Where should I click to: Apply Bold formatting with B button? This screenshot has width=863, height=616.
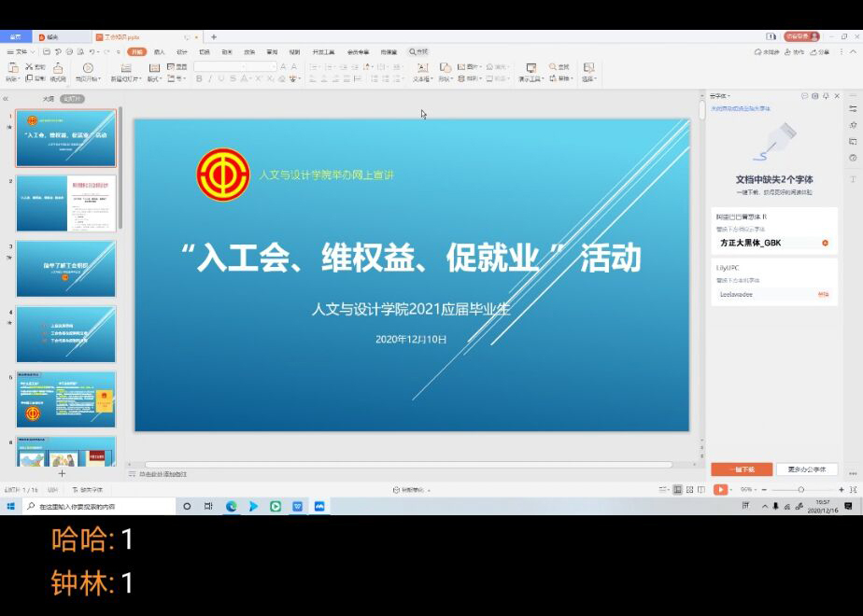tap(199, 79)
